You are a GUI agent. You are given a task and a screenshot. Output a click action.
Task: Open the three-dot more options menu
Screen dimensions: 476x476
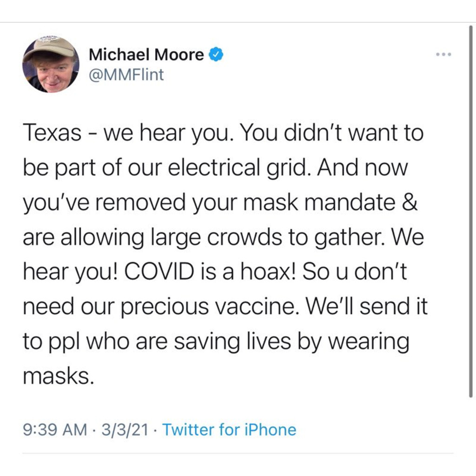pyautogui.click(x=443, y=55)
